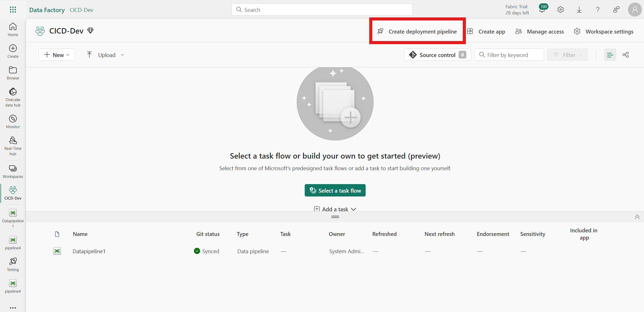
Task: Open Manage access
Action: point(539,31)
